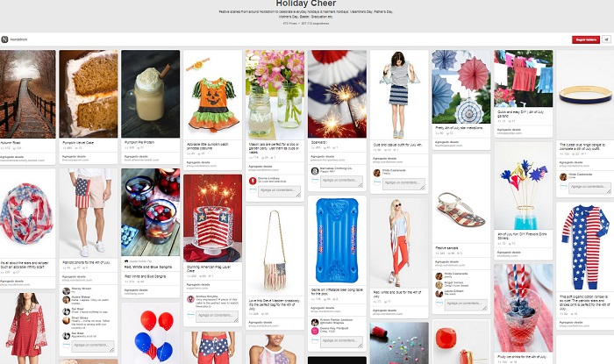Image resolution: width=614 pixels, height=364 pixels.
Task: Open the paper star medallions pin image
Action: tap(461, 87)
